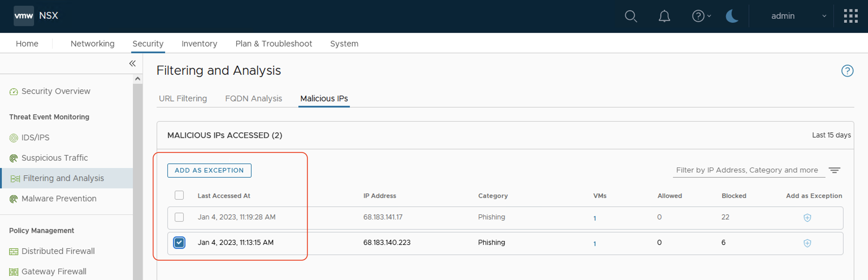868x280 pixels.
Task: Open the applications grid icon
Action: 850,16
